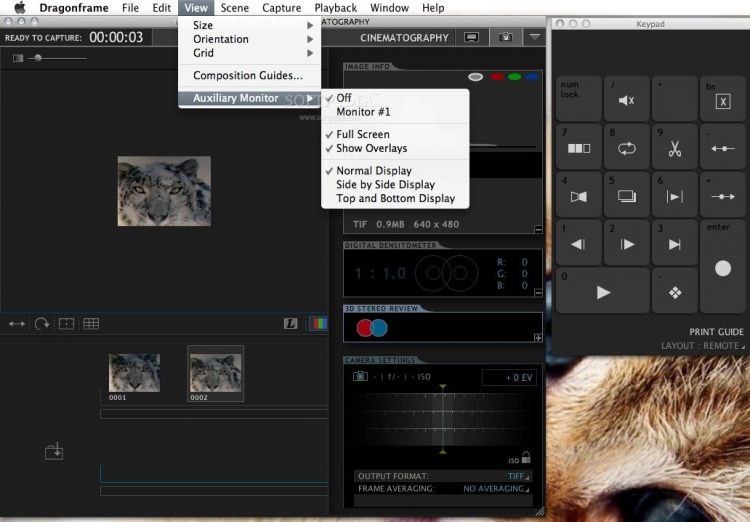Image resolution: width=750 pixels, height=522 pixels.
Task: Open the Output Format TIFF dropdown
Action: [516, 476]
